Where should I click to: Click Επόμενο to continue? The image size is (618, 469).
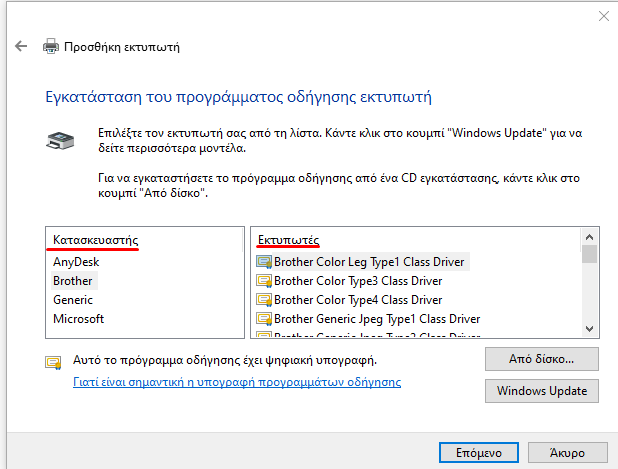478,453
